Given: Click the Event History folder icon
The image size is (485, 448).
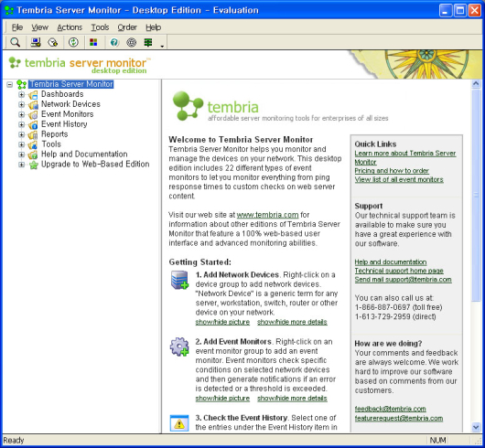Looking at the screenshot, I should pyautogui.click(x=33, y=124).
